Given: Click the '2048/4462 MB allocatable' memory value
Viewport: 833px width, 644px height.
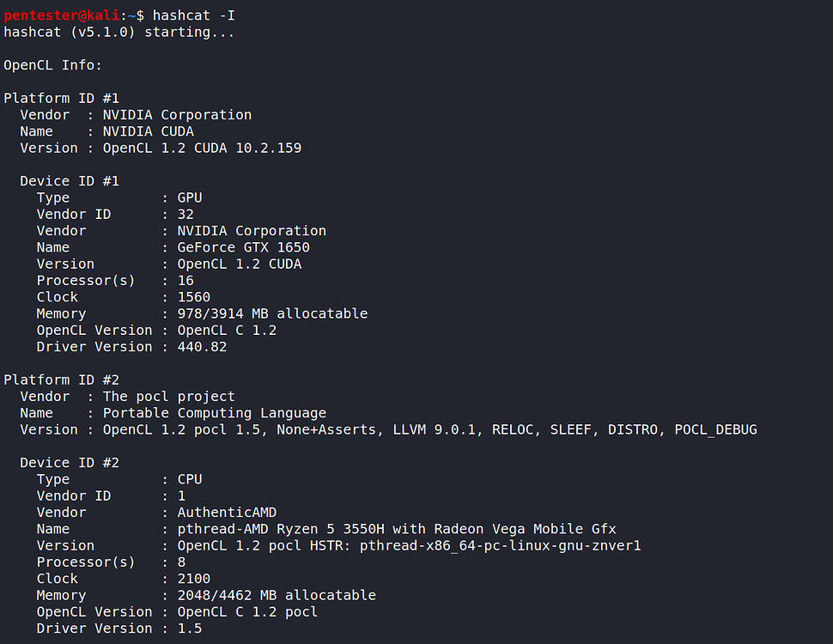Looking at the screenshot, I should click(x=277, y=595).
